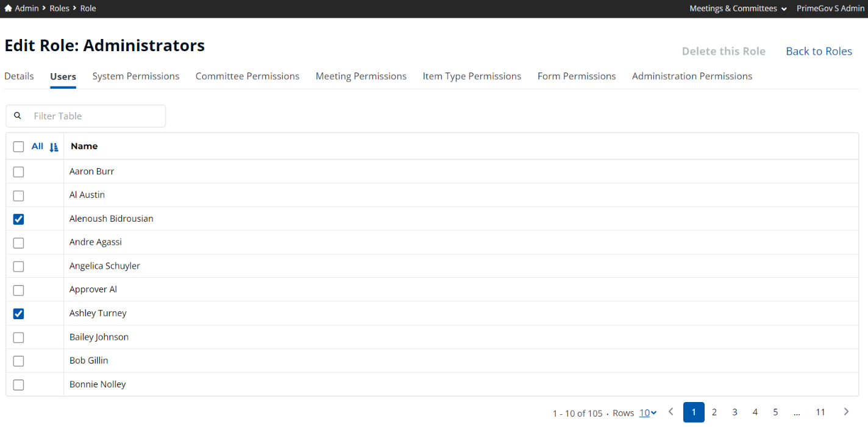Switch to the Details tab
Screen dimensions: 868x427
(x=19, y=76)
